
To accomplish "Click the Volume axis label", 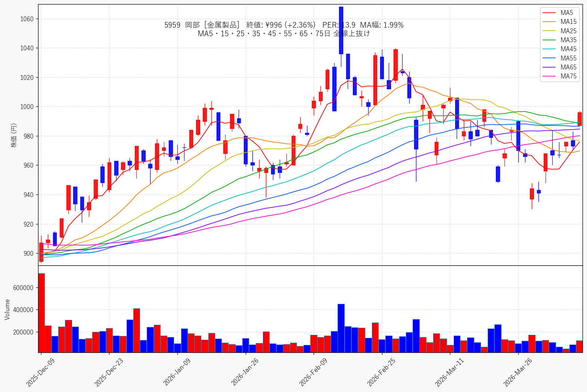I will pos(7,309).
